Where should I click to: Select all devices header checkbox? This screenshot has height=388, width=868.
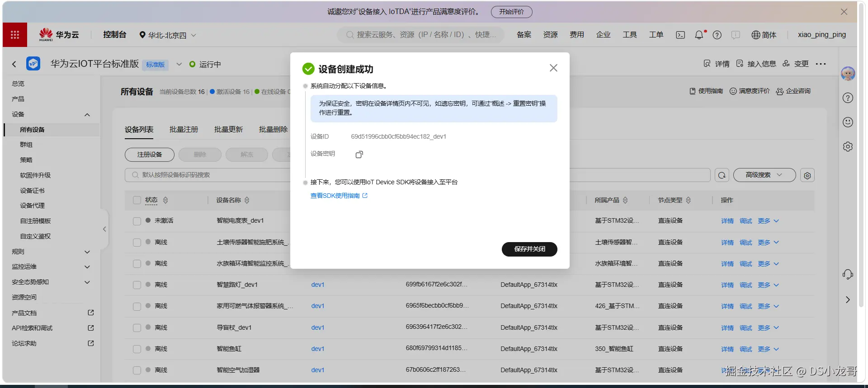pyautogui.click(x=137, y=200)
